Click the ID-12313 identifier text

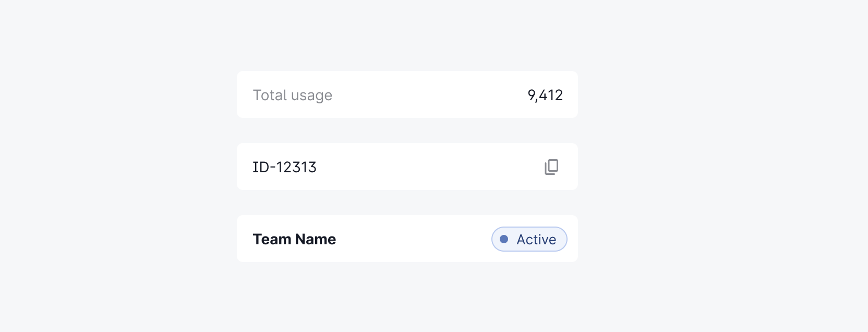[284, 167]
